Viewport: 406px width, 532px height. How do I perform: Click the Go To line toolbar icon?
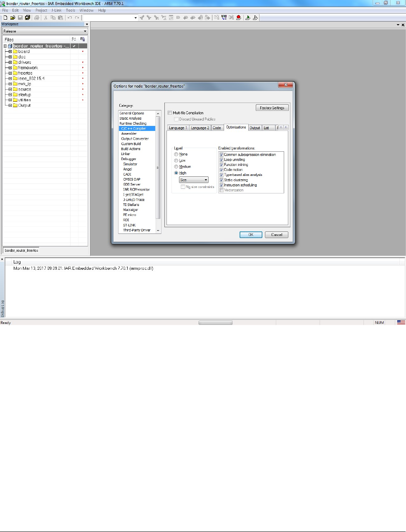coord(171,18)
